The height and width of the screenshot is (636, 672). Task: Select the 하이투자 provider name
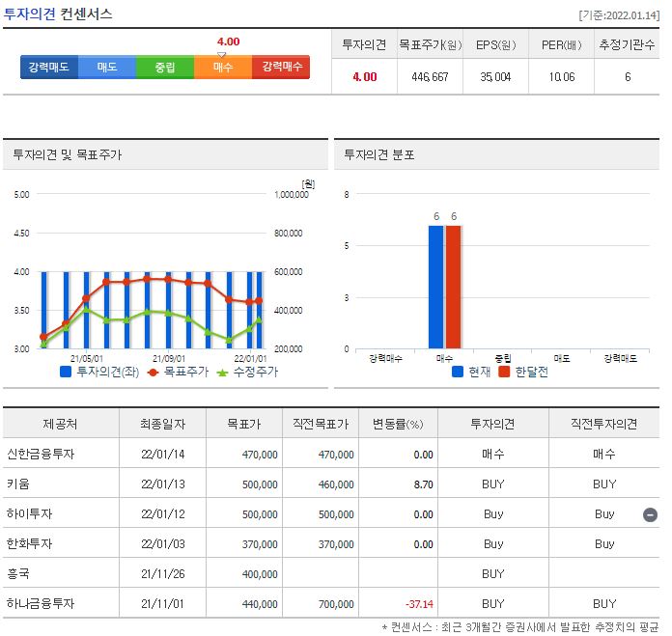point(29,514)
